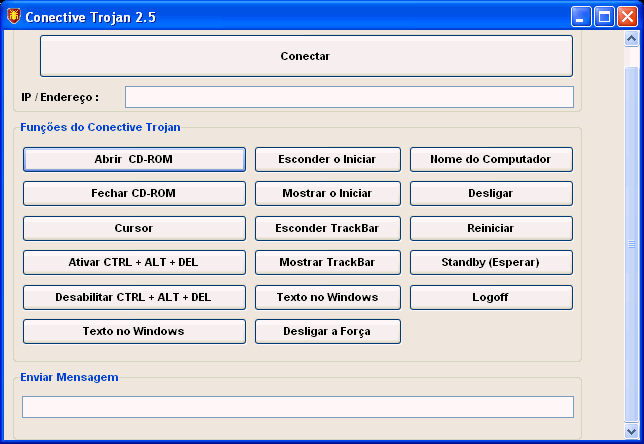This screenshot has height=444, width=644.
Task: Click the Mostrar o Iniciar button
Action: click(x=328, y=194)
